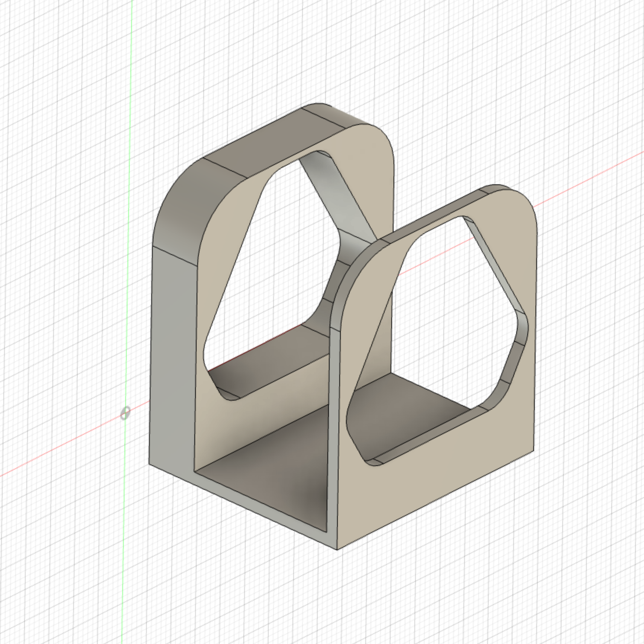
Task: Select the origin point marker
Action: pyautogui.click(x=125, y=413)
